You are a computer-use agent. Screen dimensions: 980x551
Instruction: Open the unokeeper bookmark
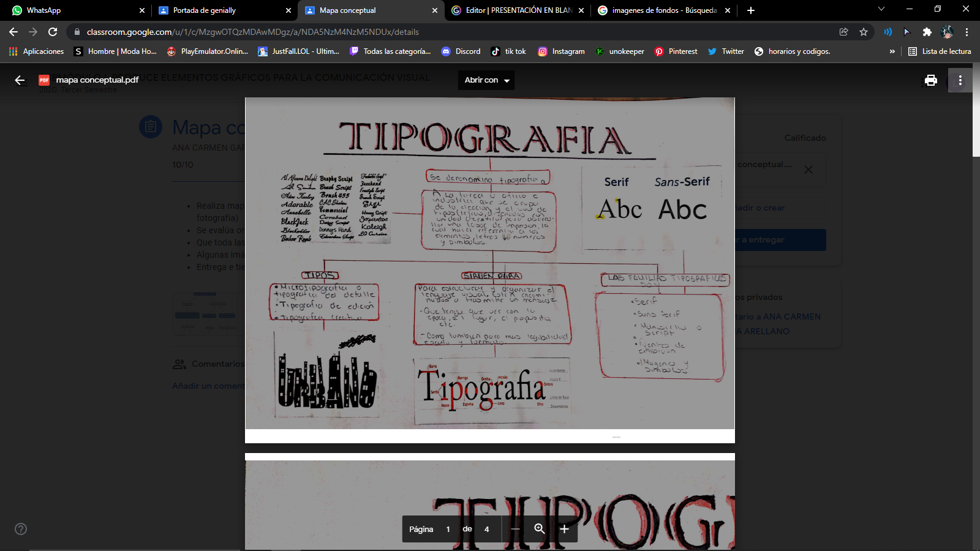point(620,51)
